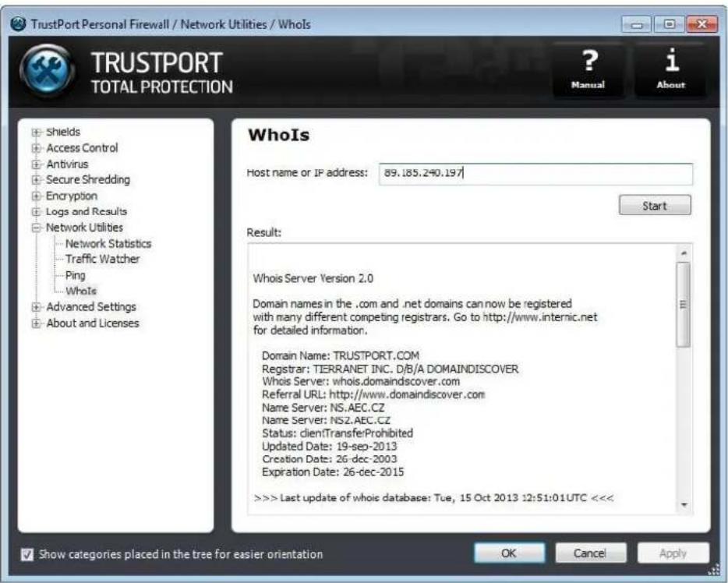Viewport: 728px width, 583px height.
Task: Expand the Access Control tree node
Action: point(36,148)
